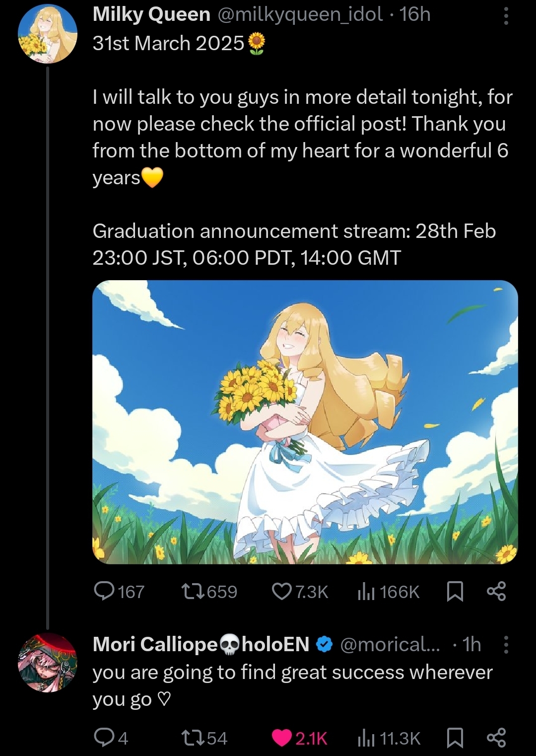Open more options on Mori Calliope's reply

(x=506, y=644)
